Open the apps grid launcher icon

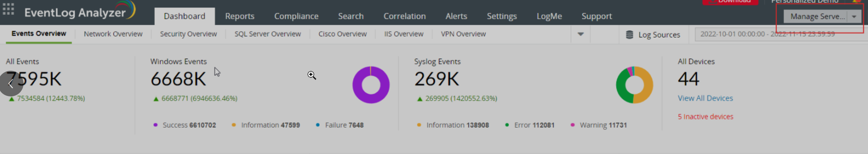coord(8,9)
